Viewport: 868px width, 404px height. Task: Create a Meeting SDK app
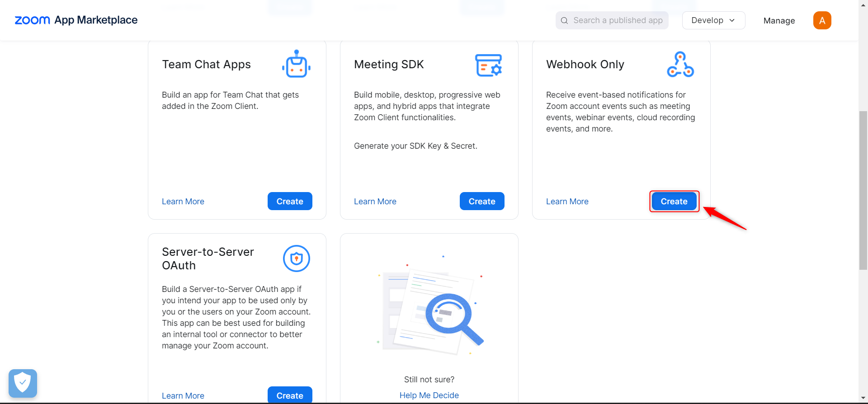tap(482, 201)
